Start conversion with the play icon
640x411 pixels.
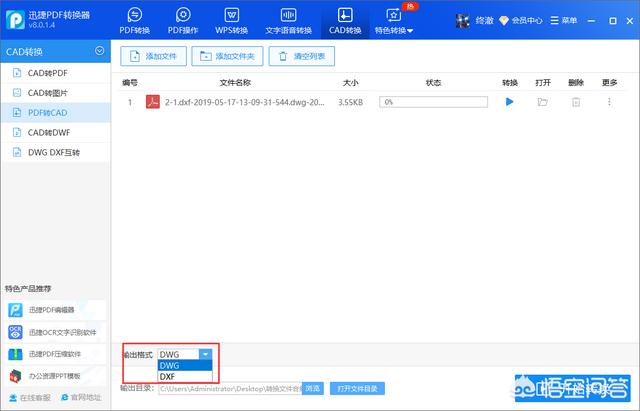pyautogui.click(x=509, y=102)
